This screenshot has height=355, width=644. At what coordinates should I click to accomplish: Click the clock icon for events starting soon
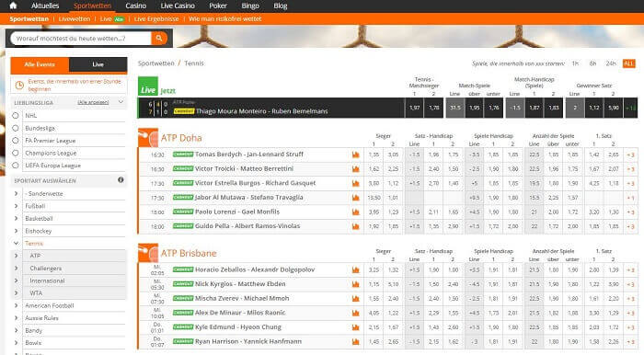[19, 85]
